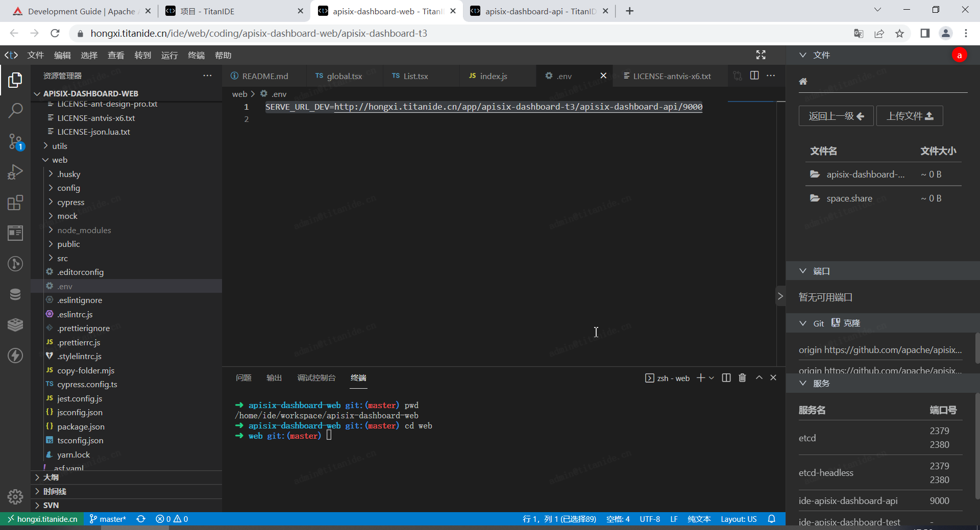
Task: Maximize the terminal panel size
Action: tap(759, 377)
